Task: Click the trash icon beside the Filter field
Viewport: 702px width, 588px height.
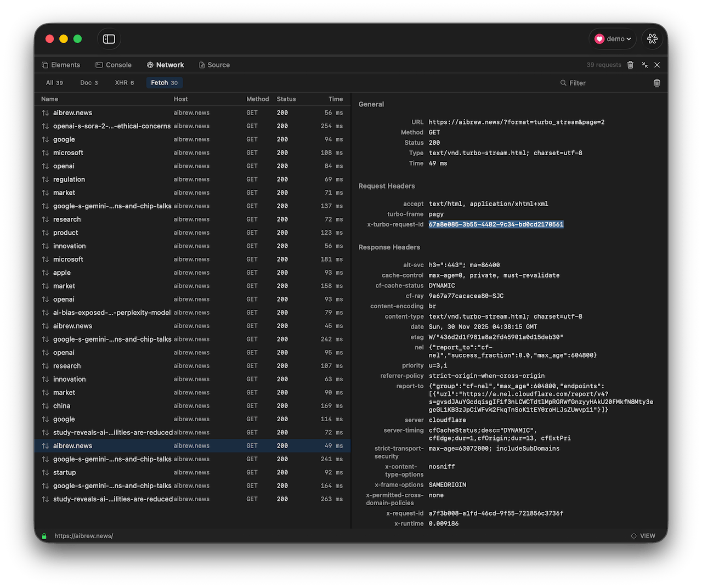Action: (x=656, y=83)
